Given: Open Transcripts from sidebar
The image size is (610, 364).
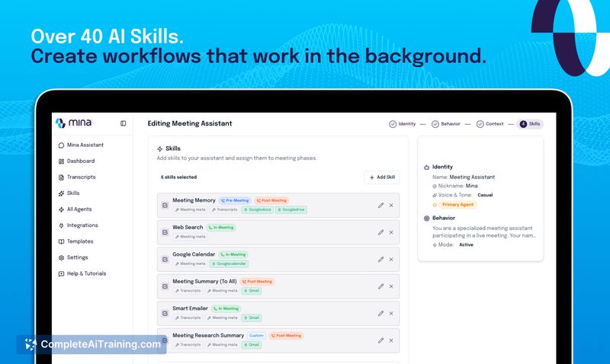Looking at the screenshot, I should coord(77,177).
